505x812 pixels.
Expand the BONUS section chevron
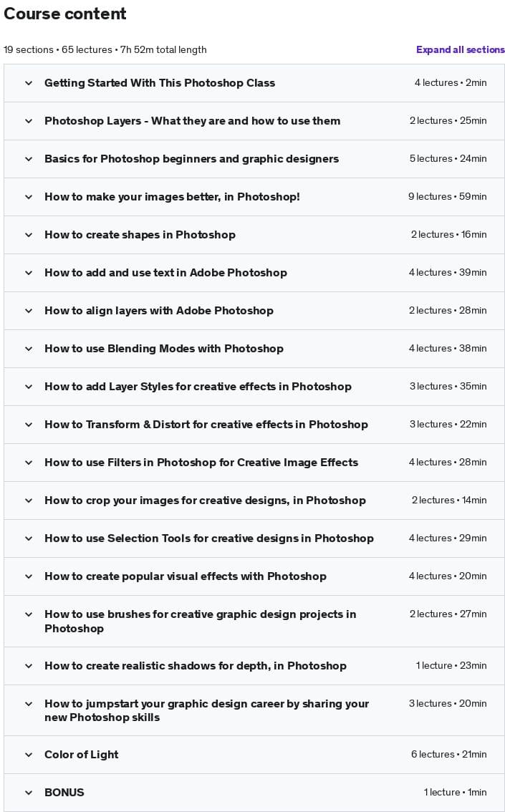pos(29,793)
